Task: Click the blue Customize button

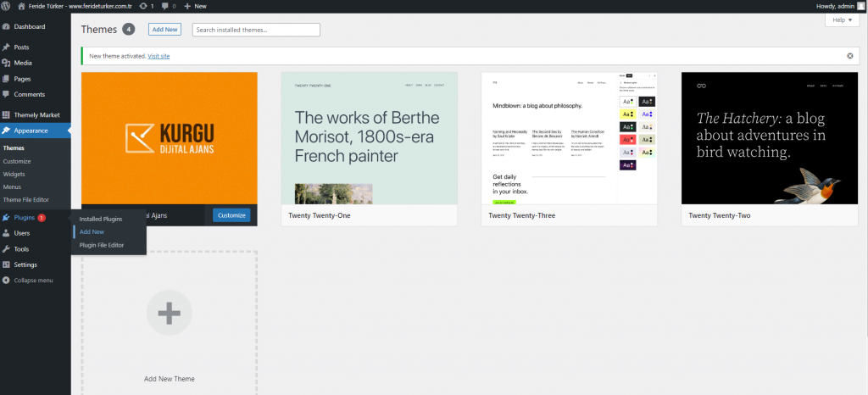Action: [231, 215]
